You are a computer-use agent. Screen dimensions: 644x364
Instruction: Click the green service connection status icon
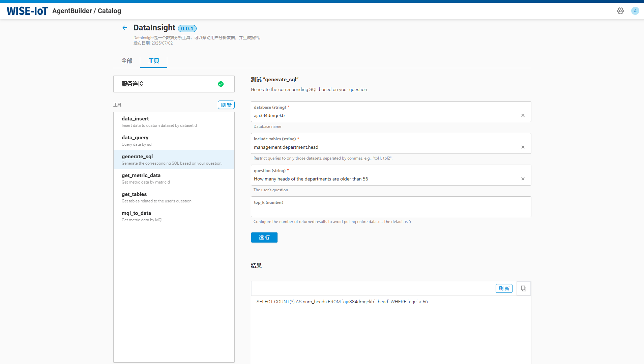pos(221,84)
